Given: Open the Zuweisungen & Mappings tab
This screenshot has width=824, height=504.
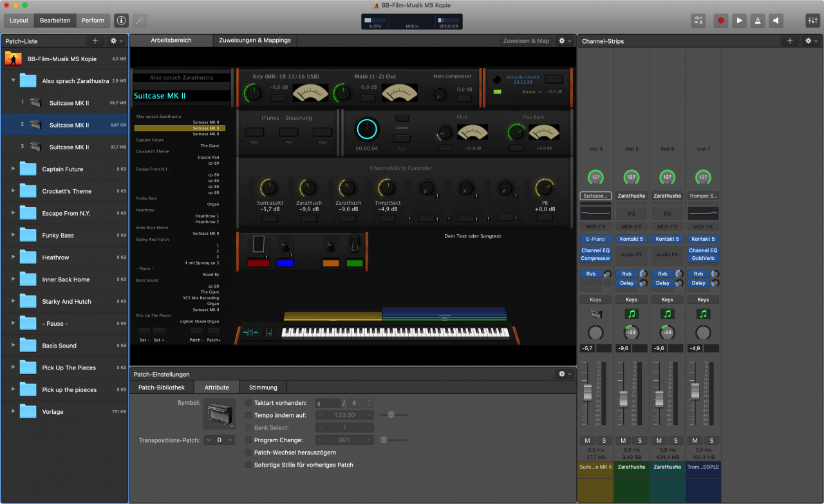Looking at the screenshot, I should 255,40.
